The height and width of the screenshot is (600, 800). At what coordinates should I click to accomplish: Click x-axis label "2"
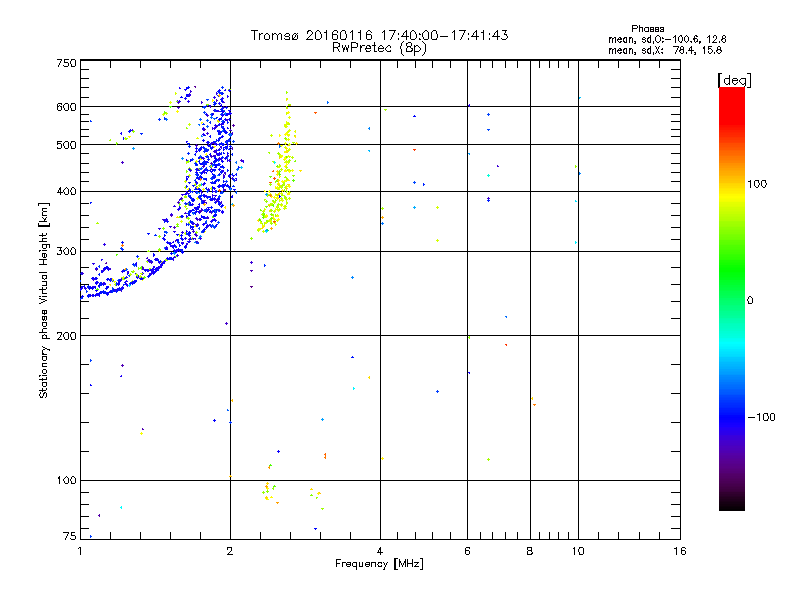pyautogui.click(x=230, y=551)
